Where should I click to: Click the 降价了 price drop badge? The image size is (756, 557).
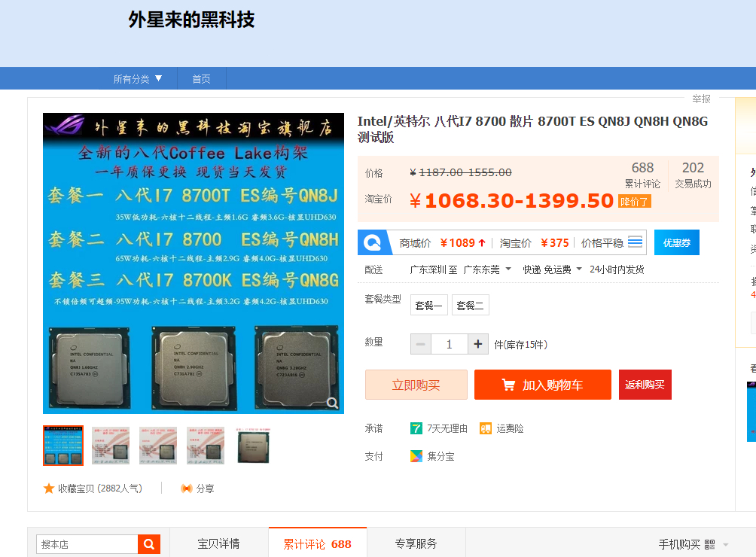635,202
